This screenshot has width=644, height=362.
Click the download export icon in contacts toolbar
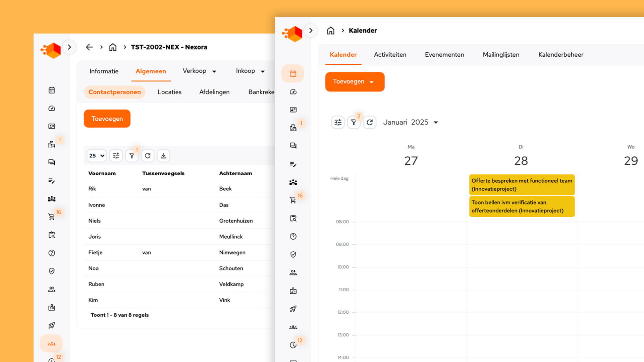[x=163, y=156]
